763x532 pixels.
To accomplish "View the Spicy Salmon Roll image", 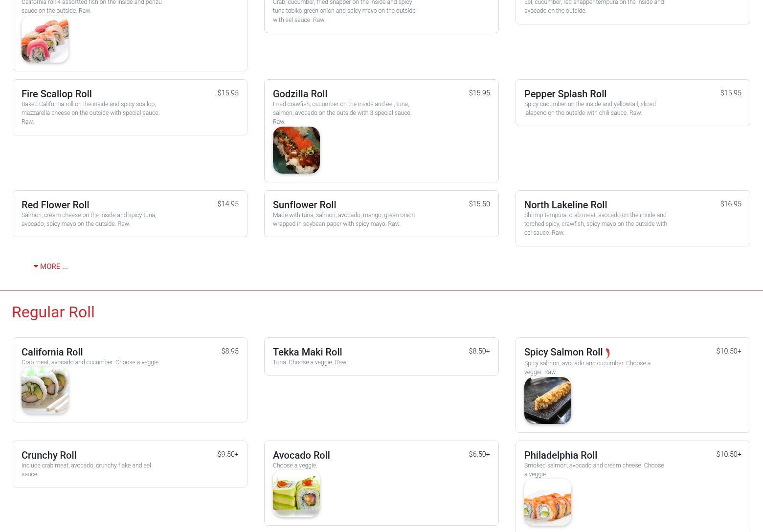I will coord(548,400).
